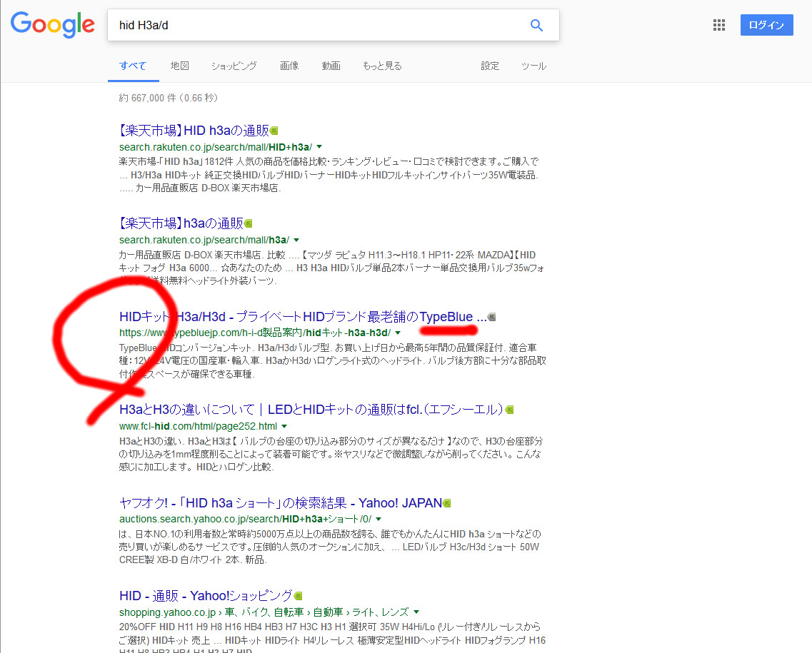Click snippet text starting 楽天市場-「HID h3a」1812件
The height and width of the screenshot is (653, 812).
click(329, 174)
